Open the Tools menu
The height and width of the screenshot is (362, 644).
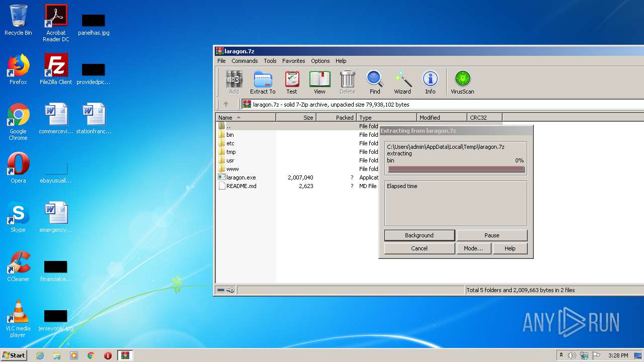pos(270,61)
